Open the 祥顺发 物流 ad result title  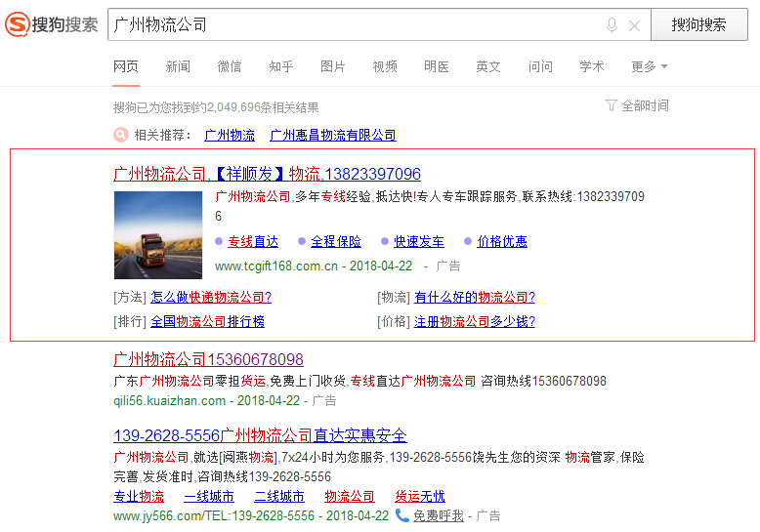267,174
